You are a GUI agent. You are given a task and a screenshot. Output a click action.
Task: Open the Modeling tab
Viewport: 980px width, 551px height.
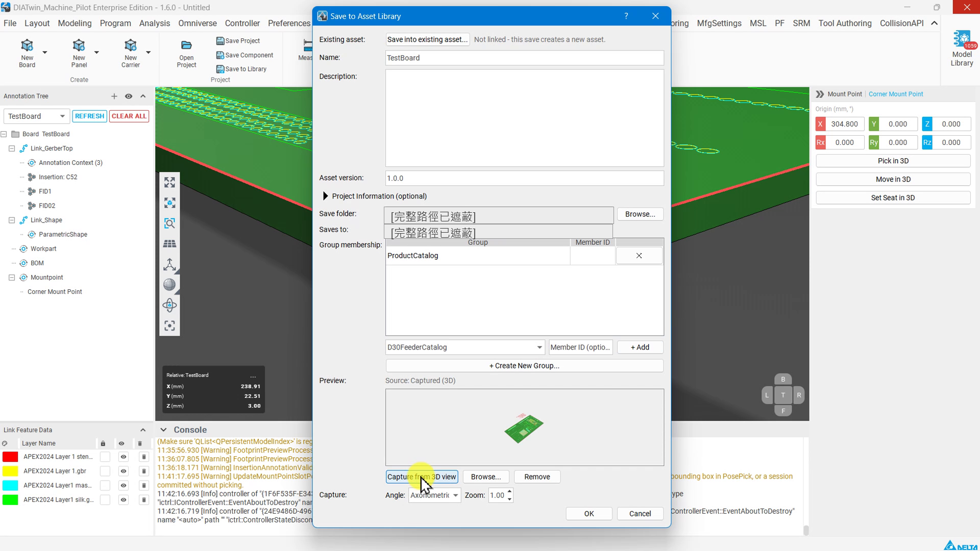[x=75, y=23]
